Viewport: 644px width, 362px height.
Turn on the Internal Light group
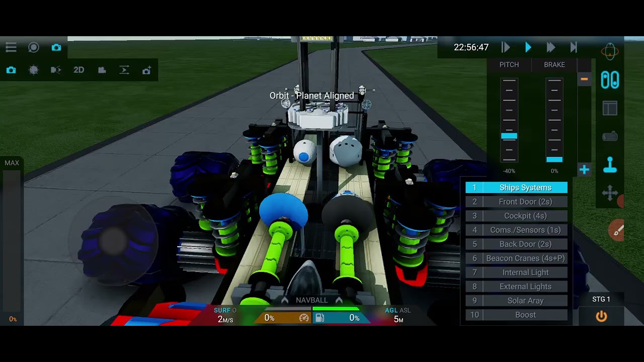[x=517, y=273]
